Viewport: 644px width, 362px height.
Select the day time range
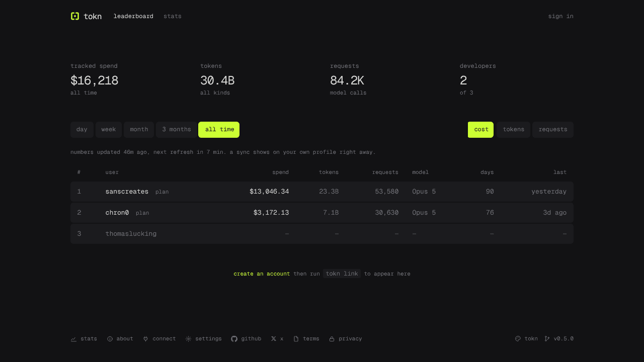click(82, 130)
